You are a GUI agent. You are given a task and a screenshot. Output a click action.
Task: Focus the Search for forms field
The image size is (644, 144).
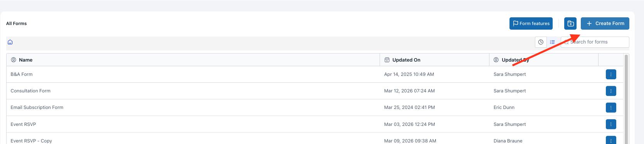click(595, 42)
